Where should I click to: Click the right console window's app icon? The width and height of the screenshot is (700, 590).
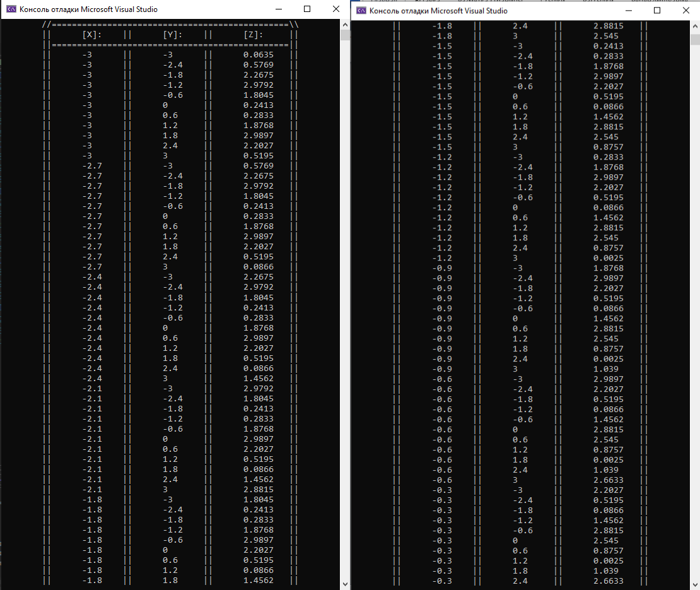tap(361, 10)
